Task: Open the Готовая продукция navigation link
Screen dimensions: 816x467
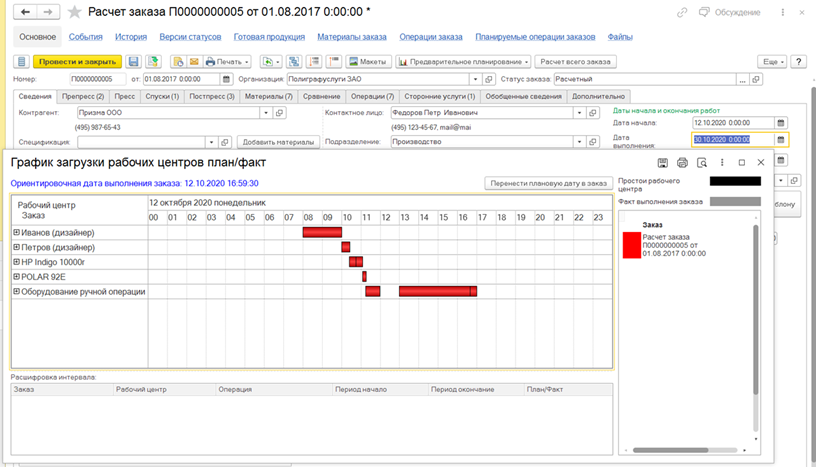Action: pyautogui.click(x=269, y=37)
